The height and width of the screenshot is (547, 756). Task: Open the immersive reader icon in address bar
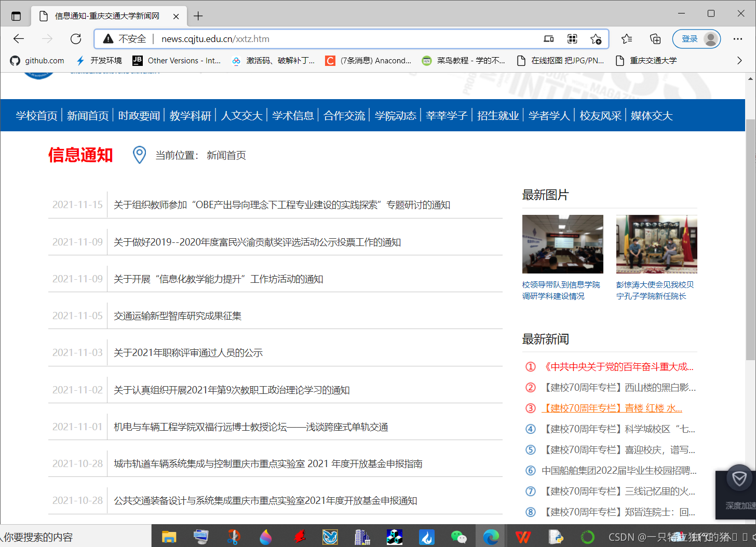(x=548, y=39)
